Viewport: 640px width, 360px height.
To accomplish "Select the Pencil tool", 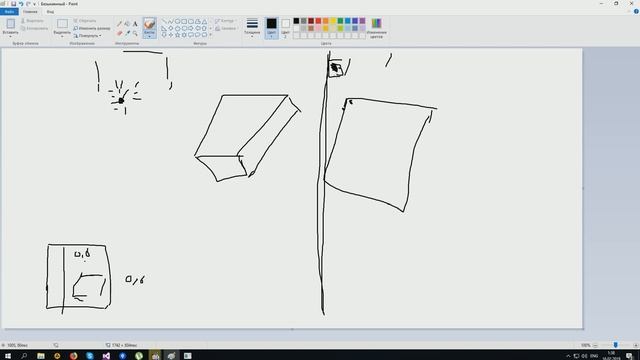I will (120, 24).
